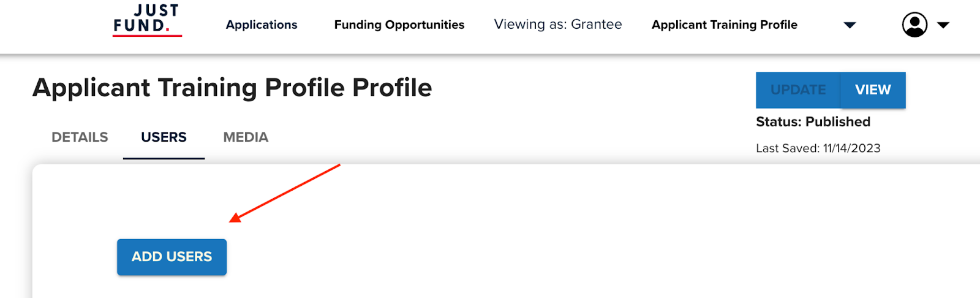
Task: Click the red arrow annotation
Action: click(285, 192)
